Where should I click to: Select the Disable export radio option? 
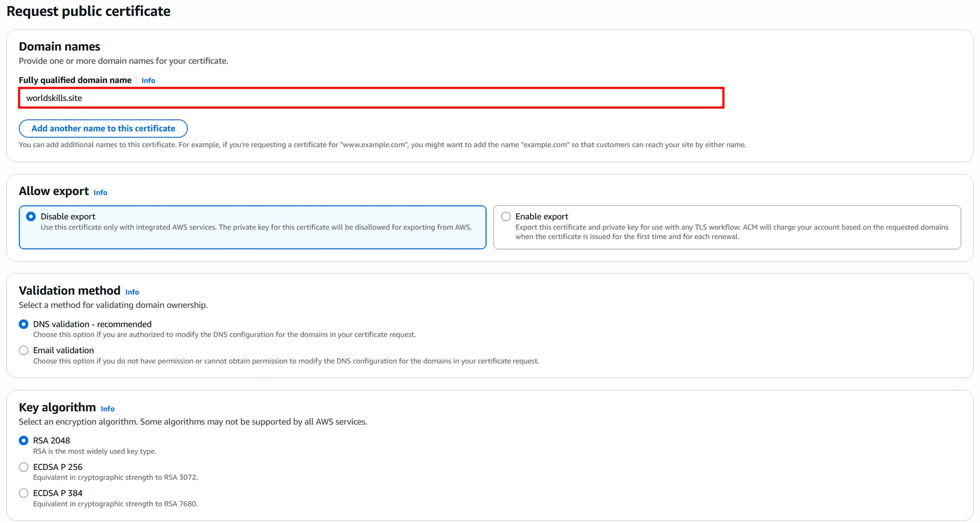click(x=31, y=217)
